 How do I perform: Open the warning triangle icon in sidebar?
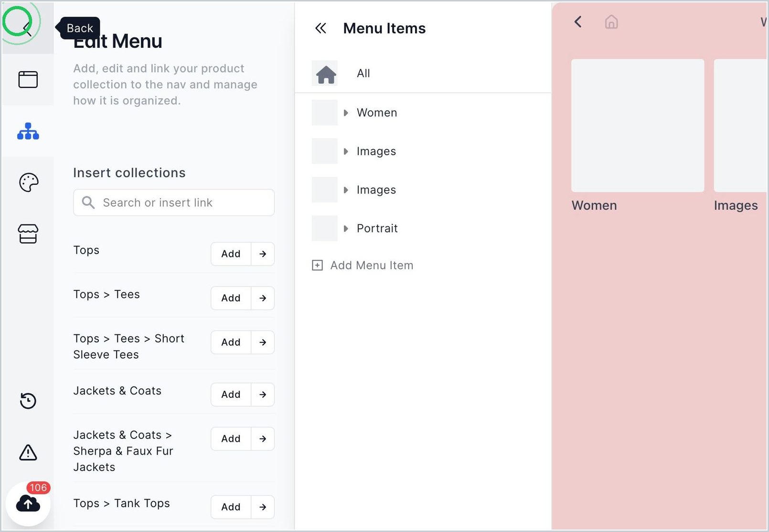point(28,452)
